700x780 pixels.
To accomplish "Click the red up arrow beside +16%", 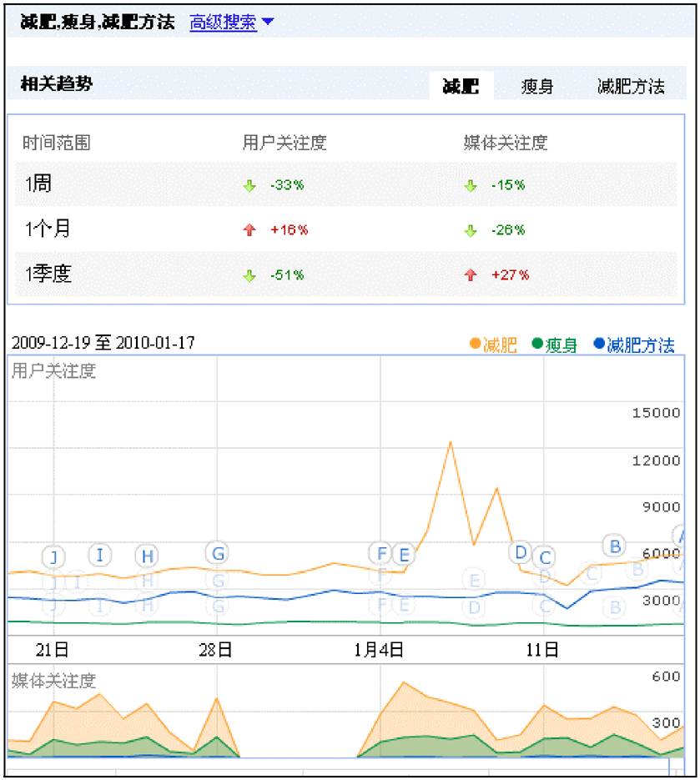I will point(249,229).
